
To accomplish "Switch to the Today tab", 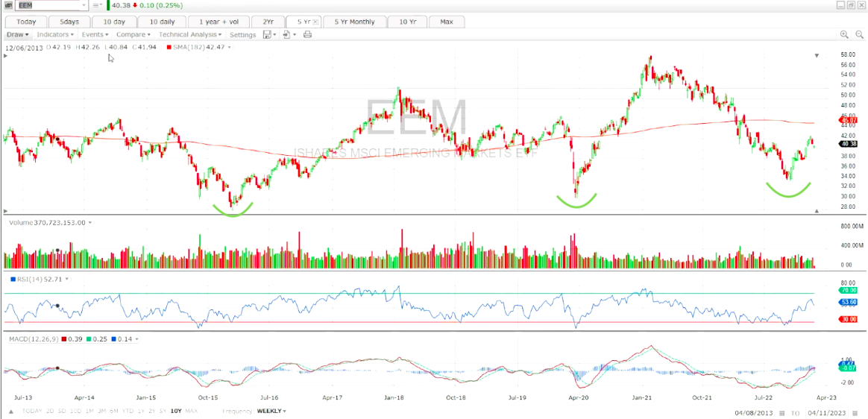I will pyautogui.click(x=26, y=22).
